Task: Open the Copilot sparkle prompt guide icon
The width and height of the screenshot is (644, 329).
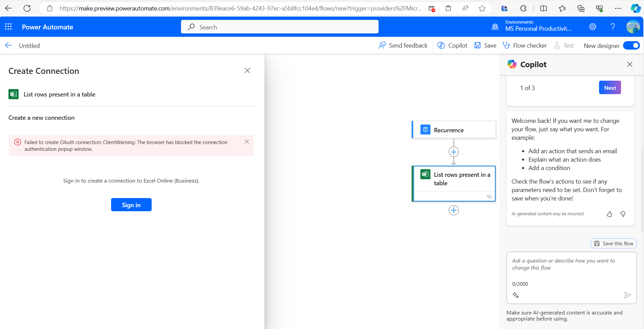Action: [516, 295]
